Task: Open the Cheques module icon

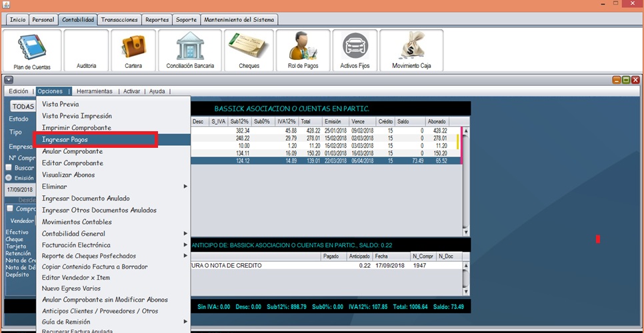Action: pos(249,51)
